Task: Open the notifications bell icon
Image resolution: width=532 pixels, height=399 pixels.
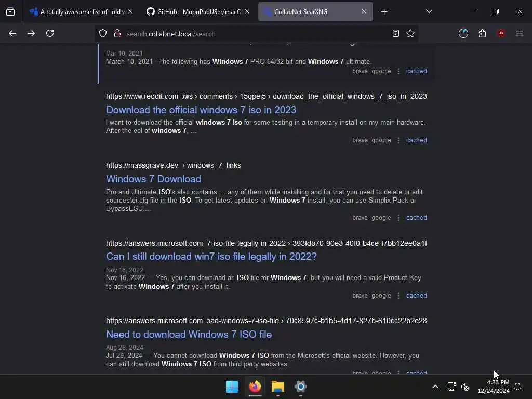Action: pos(518,387)
